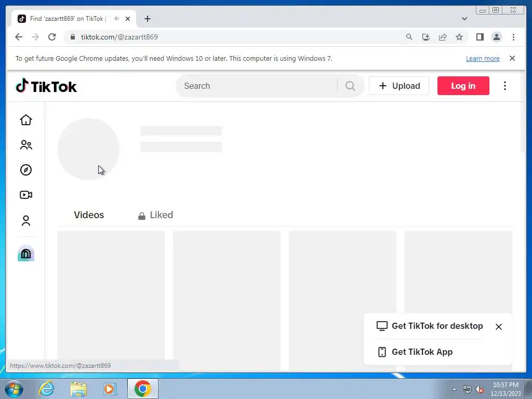Close the Get TikTok for desktop popup
532x399 pixels.
(498, 326)
